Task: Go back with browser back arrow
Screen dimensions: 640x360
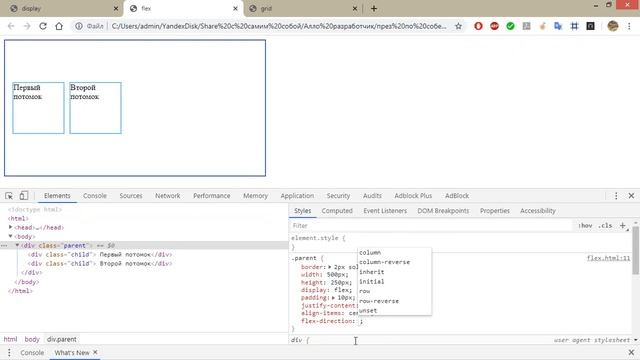Action: (x=11, y=26)
